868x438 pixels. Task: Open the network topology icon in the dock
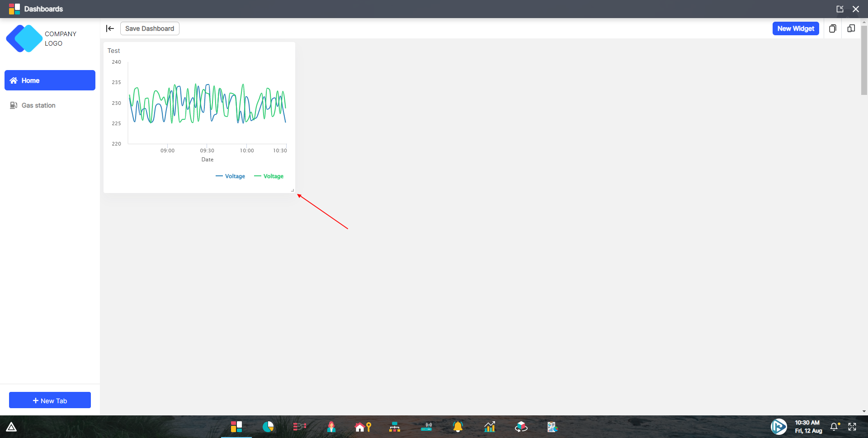394,427
